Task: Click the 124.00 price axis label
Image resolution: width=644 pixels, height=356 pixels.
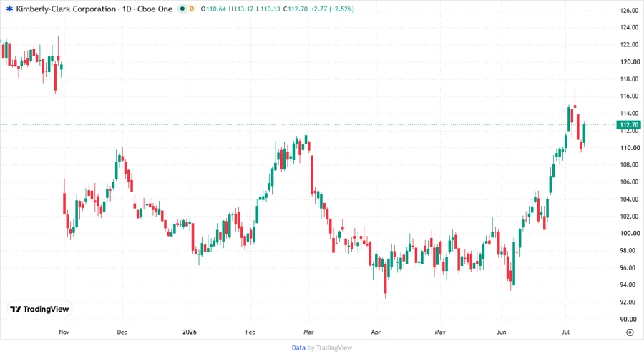Action: [x=629, y=27]
